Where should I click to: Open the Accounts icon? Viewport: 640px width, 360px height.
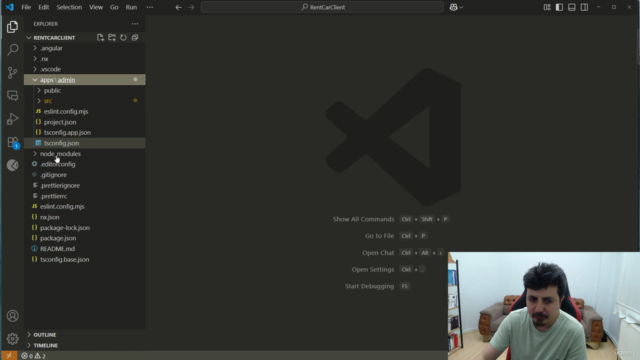[12, 316]
